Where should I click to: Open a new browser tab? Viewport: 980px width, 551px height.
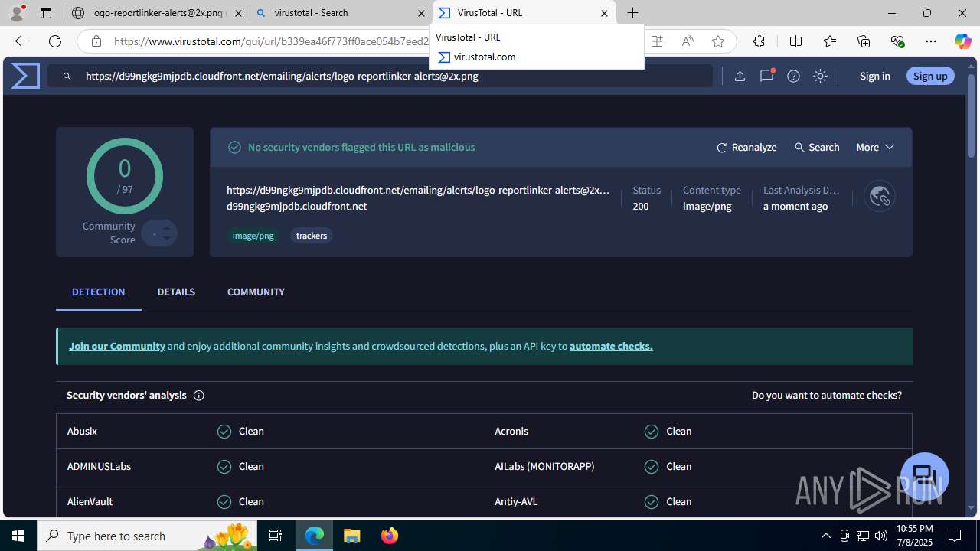(632, 13)
